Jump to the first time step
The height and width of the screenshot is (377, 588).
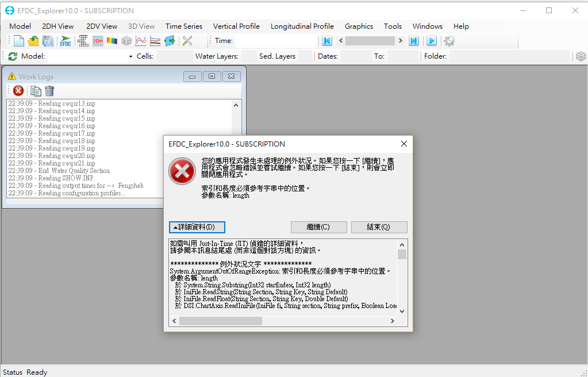click(327, 41)
